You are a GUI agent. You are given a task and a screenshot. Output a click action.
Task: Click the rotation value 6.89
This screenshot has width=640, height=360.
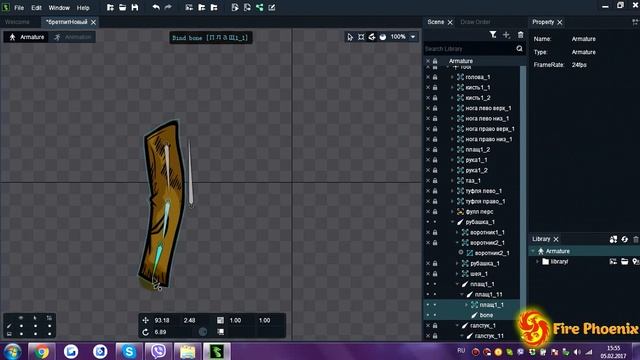[160, 332]
